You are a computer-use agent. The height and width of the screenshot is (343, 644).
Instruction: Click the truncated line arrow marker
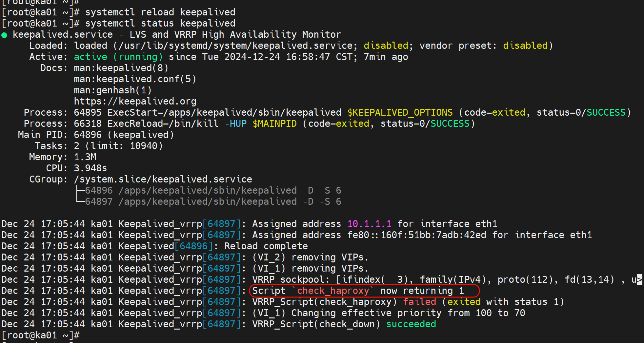point(639,279)
